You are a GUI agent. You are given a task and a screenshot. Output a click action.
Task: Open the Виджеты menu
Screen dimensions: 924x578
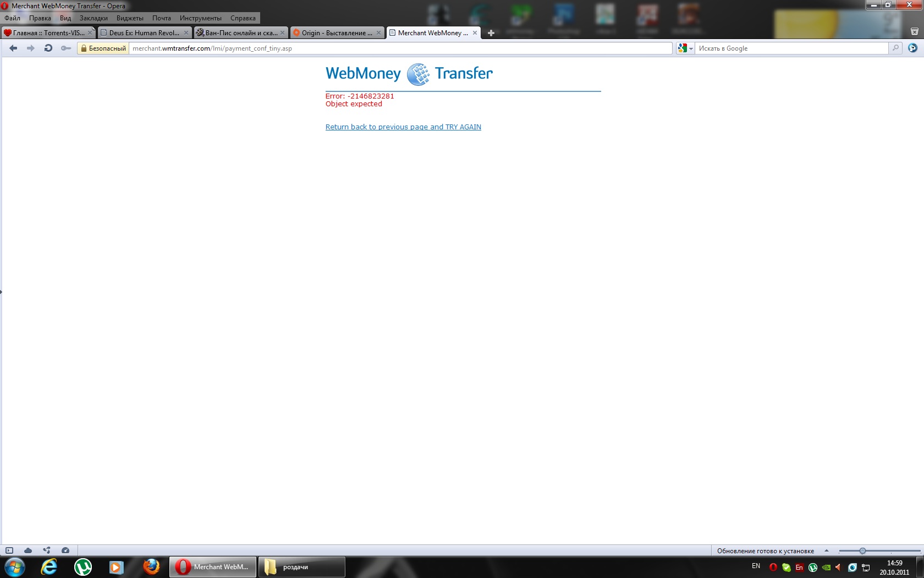[130, 18]
